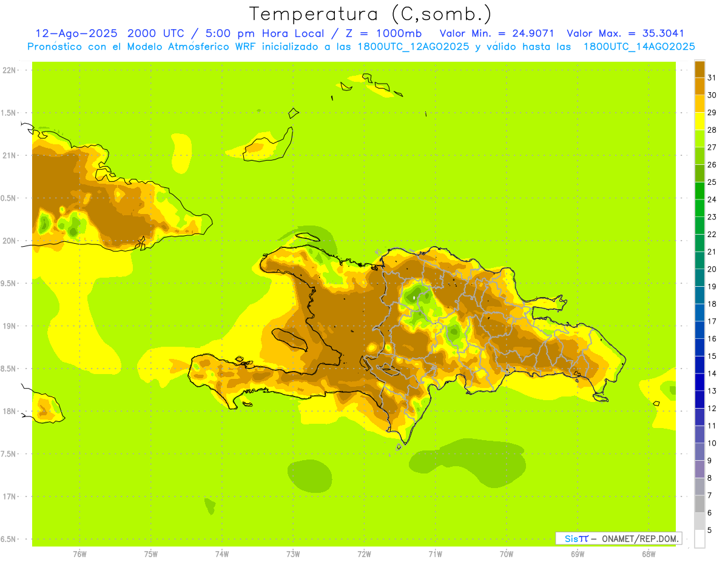Screen dimensions: 728x562
Task: Select the colorbar value label '25'
Action: pos(712,182)
